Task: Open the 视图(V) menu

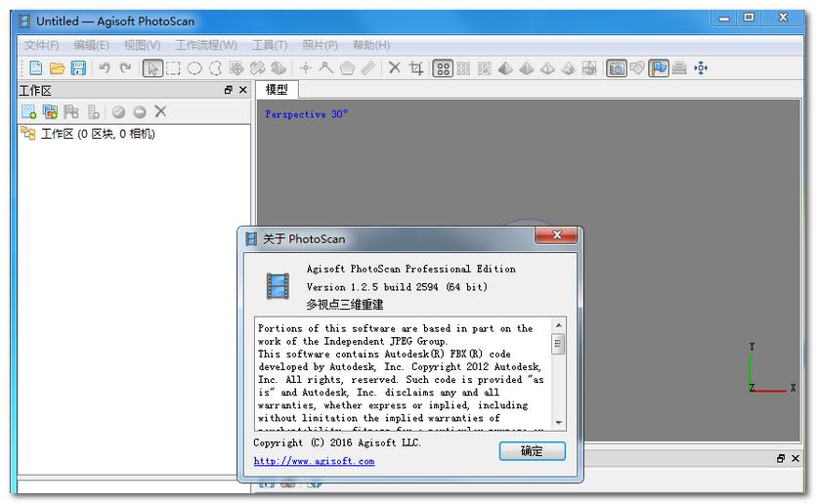Action: tap(142, 45)
